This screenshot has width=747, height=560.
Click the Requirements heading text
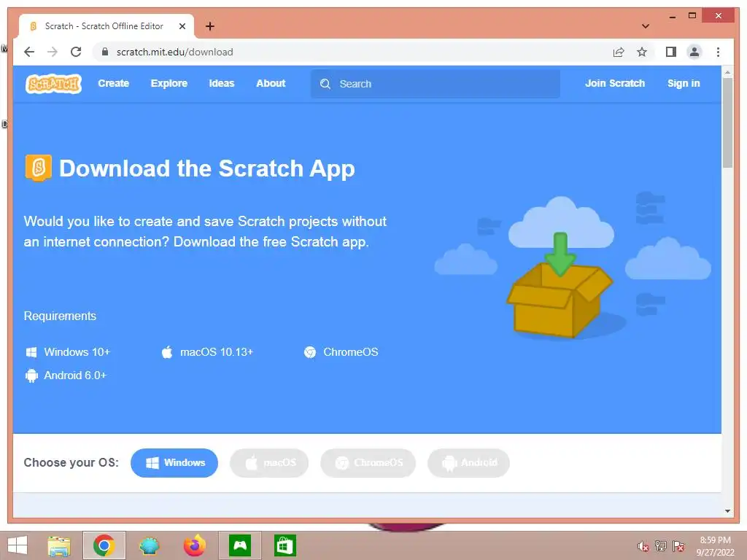pos(60,316)
